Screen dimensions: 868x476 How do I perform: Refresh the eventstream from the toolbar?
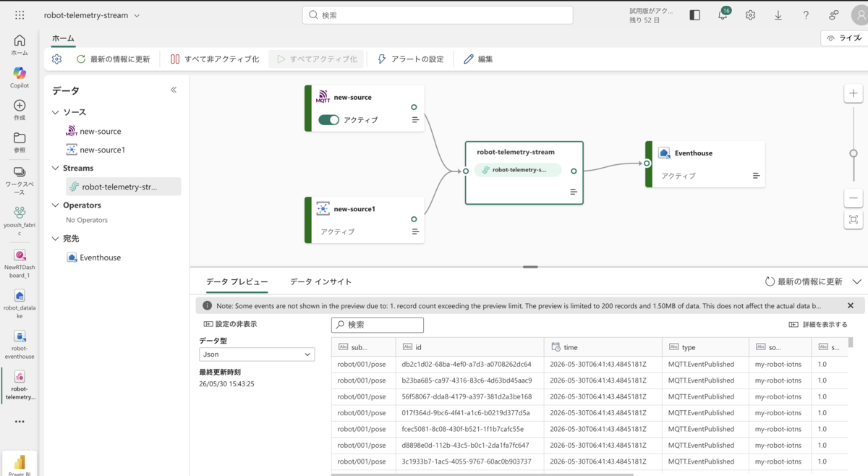(113, 59)
